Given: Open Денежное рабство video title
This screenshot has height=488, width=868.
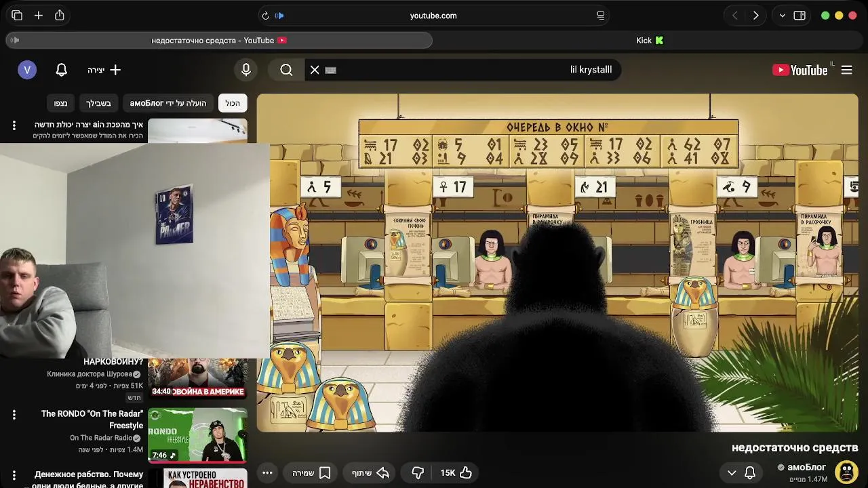Looking at the screenshot, I should 88,480.
